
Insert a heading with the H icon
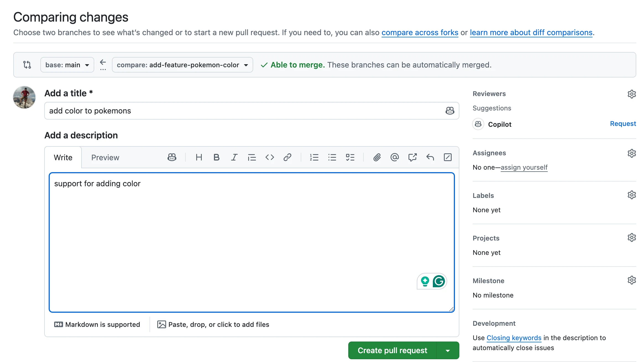[199, 157]
